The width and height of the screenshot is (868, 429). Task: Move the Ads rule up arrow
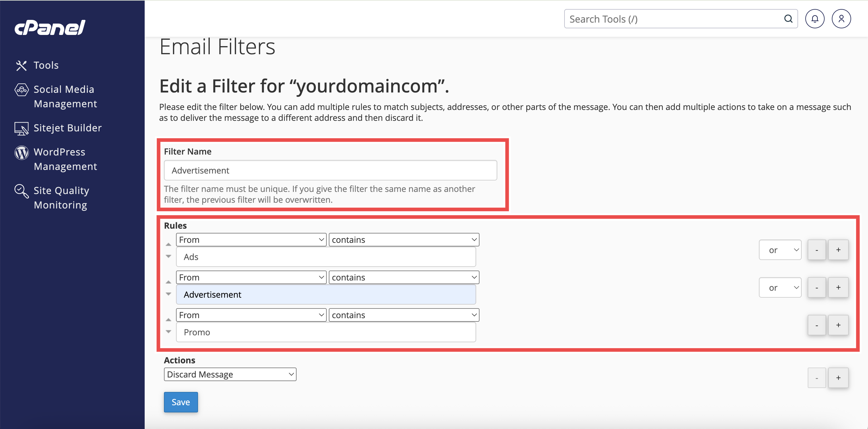coord(168,244)
